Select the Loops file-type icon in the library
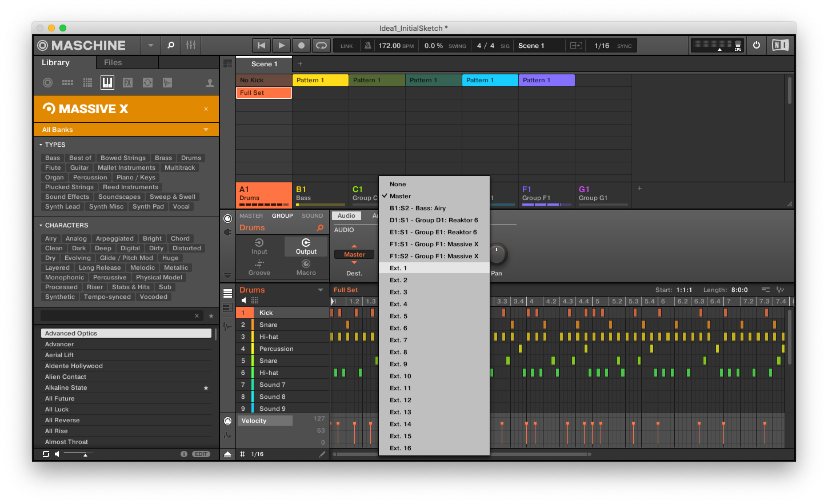This screenshot has width=828, height=504. click(147, 83)
